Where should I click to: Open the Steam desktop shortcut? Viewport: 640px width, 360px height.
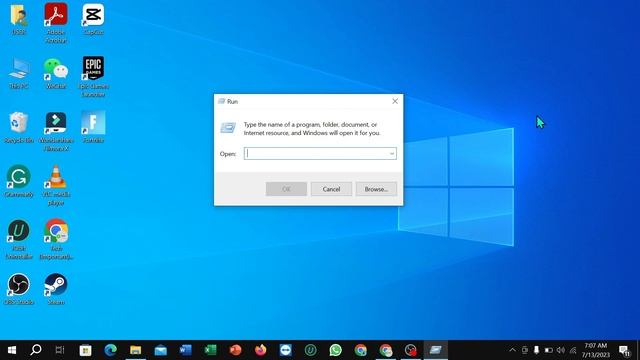(x=56, y=289)
